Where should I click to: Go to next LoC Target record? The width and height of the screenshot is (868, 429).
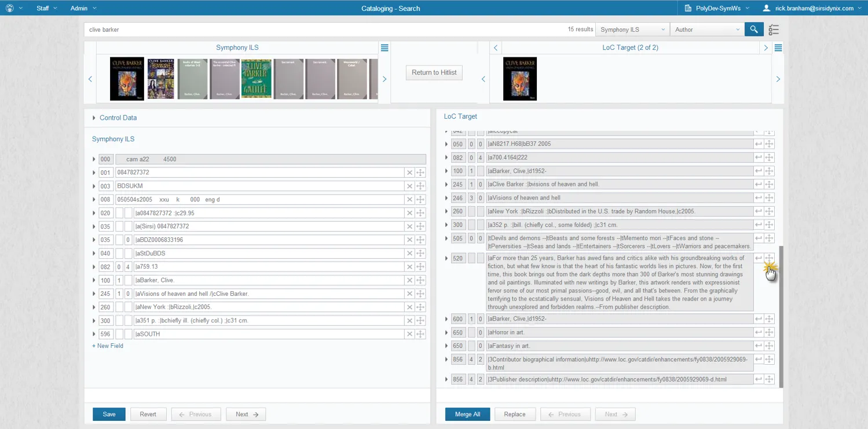(x=766, y=47)
